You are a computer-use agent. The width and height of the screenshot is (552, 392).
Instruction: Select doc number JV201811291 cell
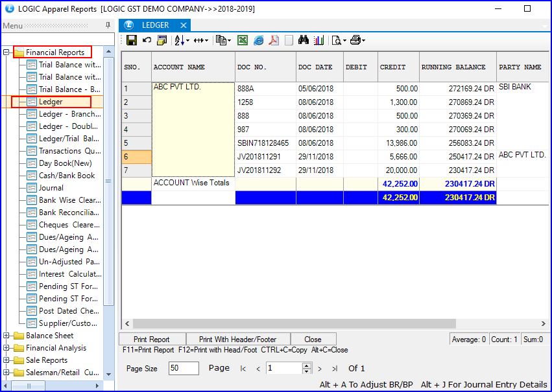coord(265,157)
